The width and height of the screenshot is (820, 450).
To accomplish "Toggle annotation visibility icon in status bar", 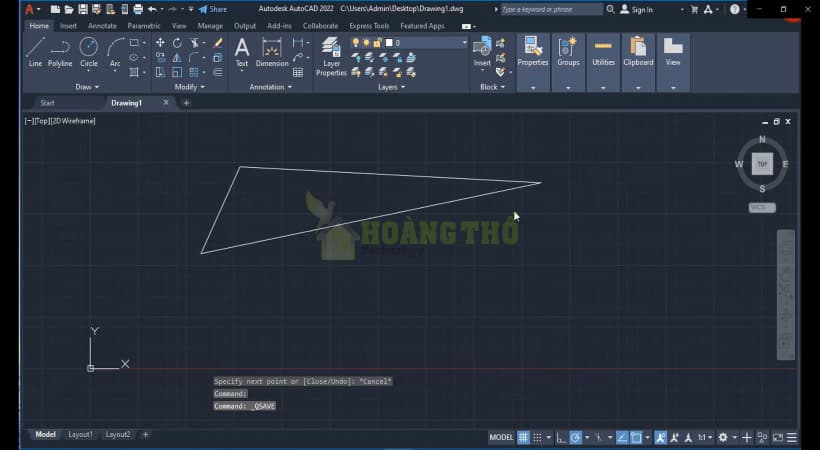I will tap(660, 437).
